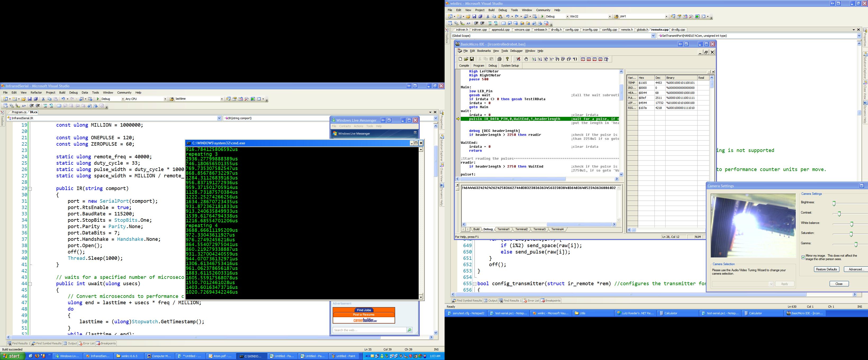Click Advanced button in Camera Settings

856,269
